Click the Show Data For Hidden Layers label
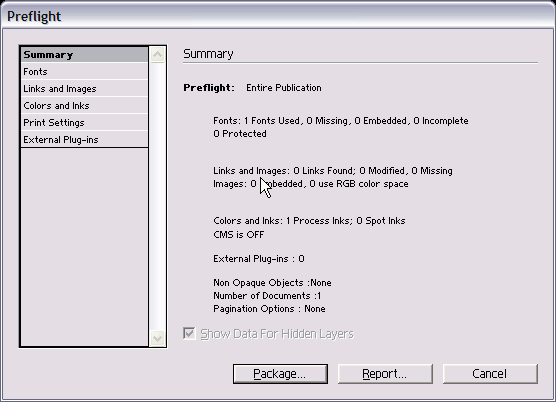This screenshot has height=402, width=556. tap(277, 334)
